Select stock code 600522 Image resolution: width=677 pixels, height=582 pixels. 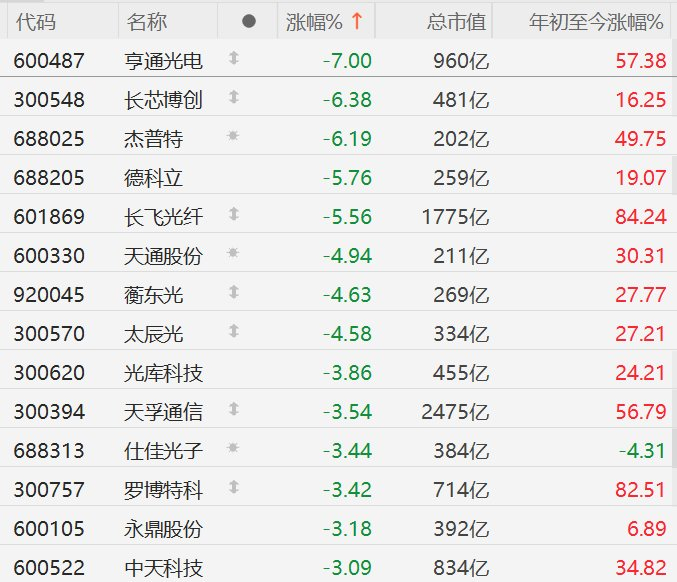click(x=49, y=567)
